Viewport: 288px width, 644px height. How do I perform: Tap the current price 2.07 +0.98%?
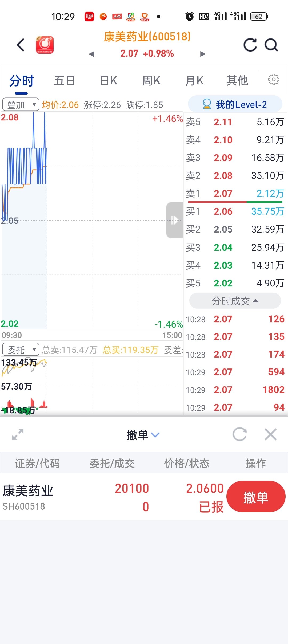click(147, 53)
